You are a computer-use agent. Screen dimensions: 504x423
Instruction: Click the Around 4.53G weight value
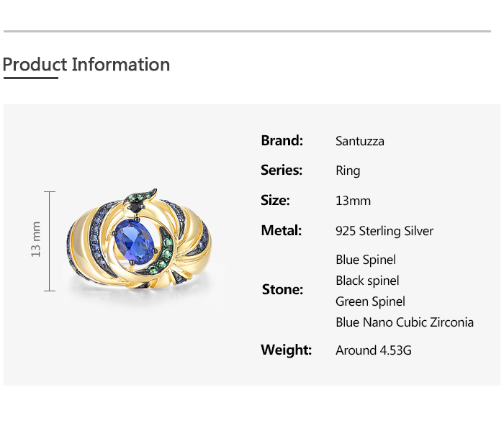(x=374, y=350)
